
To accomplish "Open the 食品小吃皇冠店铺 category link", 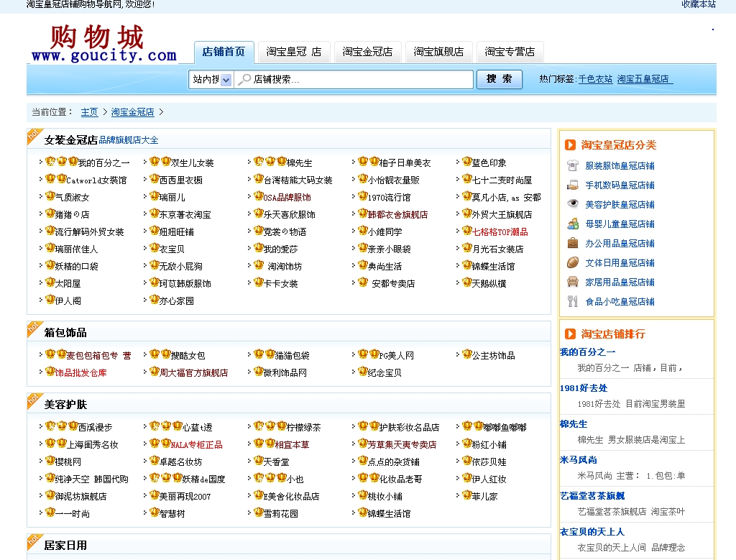I will (620, 302).
